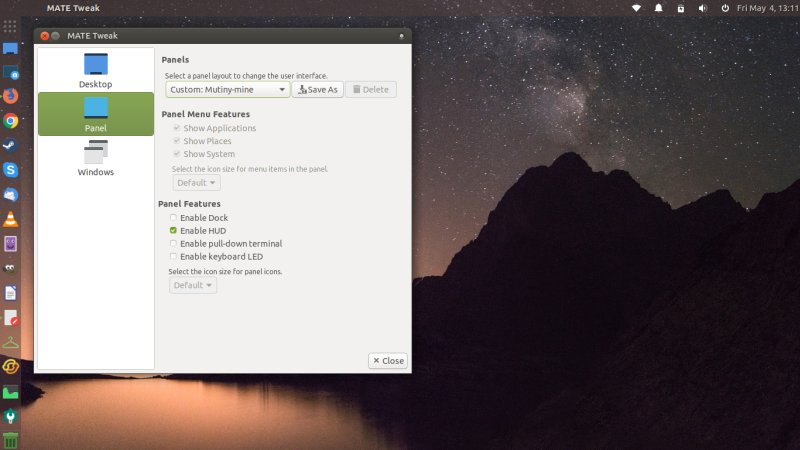
Task: Open the Trash from the dock
Action: [10, 440]
